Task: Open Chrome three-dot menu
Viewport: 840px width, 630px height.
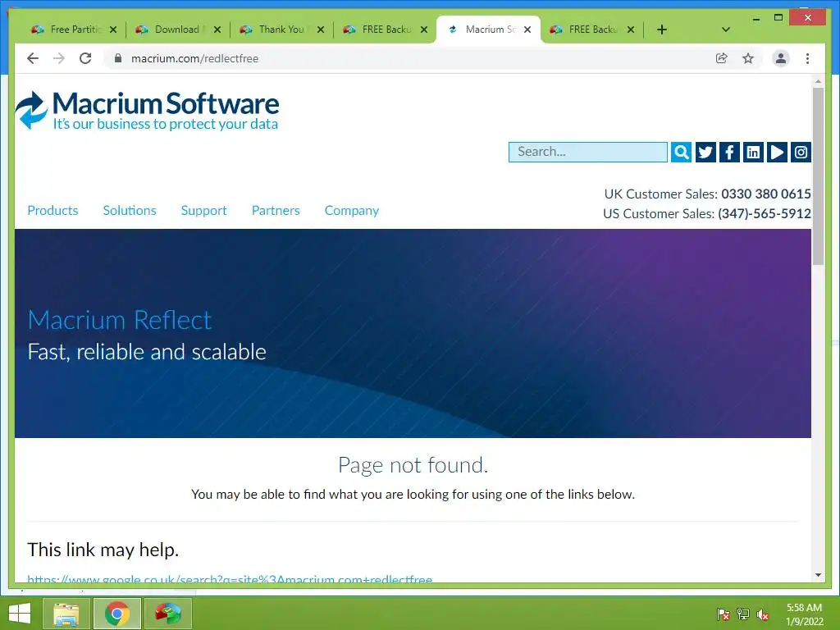Action: (807, 58)
